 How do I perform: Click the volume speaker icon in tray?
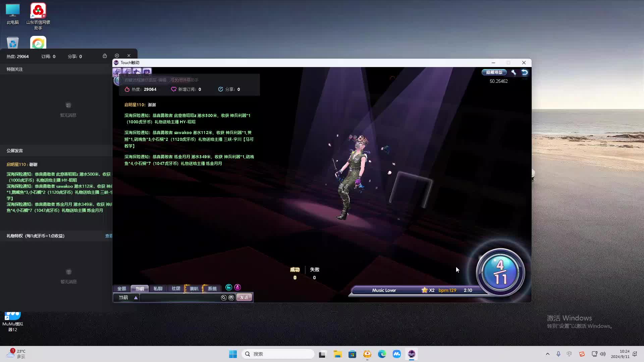point(603,354)
